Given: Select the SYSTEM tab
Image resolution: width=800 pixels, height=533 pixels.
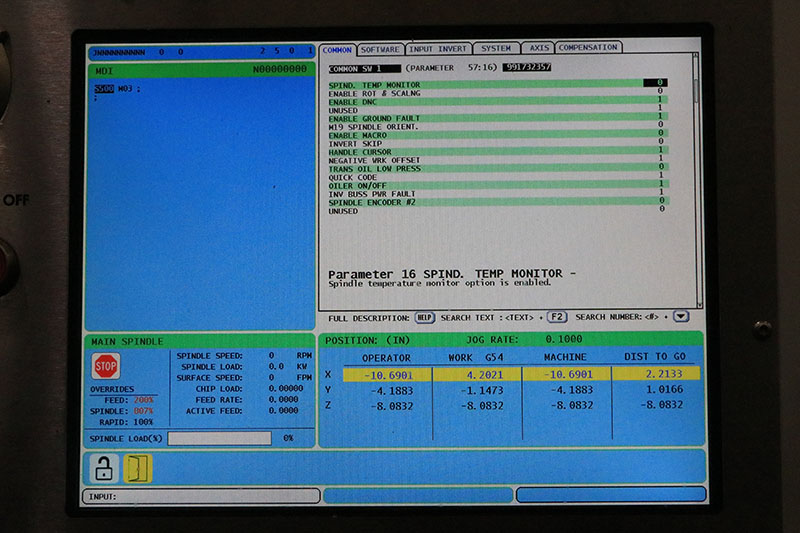Looking at the screenshot, I should pos(495,48).
